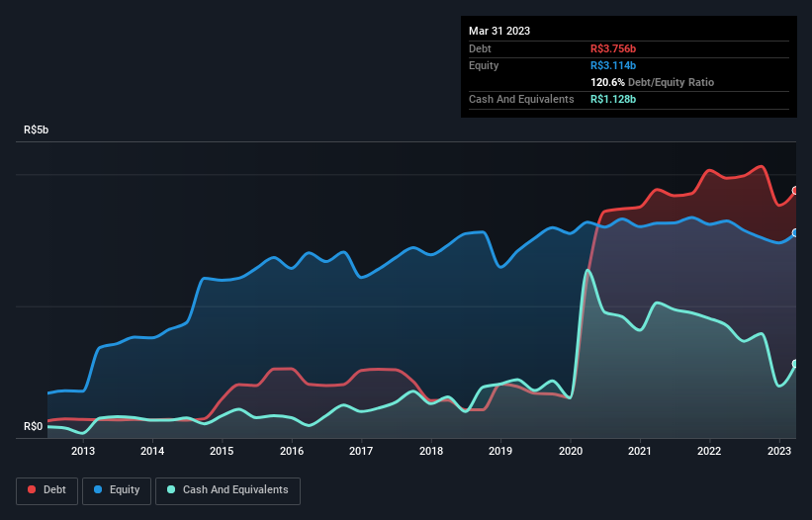The width and height of the screenshot is (812, 520).
Task: Click the Equity row label in tooltip
Action: click(484, 65)
